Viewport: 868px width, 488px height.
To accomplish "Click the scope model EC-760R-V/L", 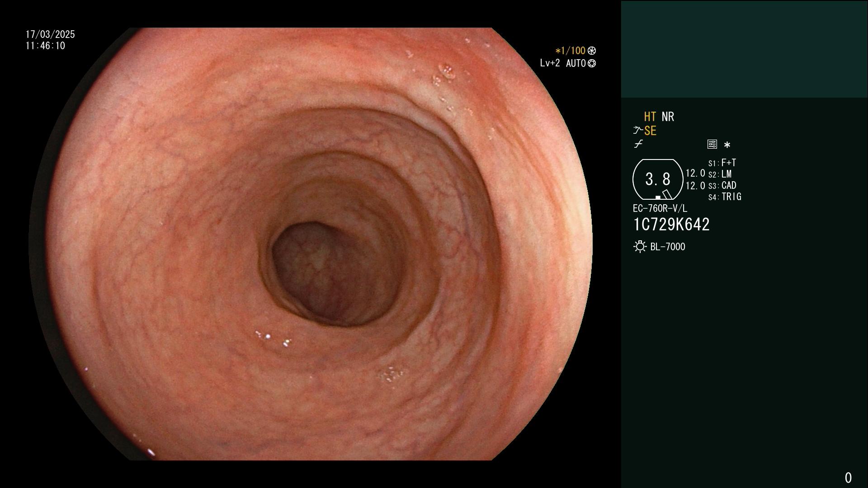I will [x=660, y=208].
